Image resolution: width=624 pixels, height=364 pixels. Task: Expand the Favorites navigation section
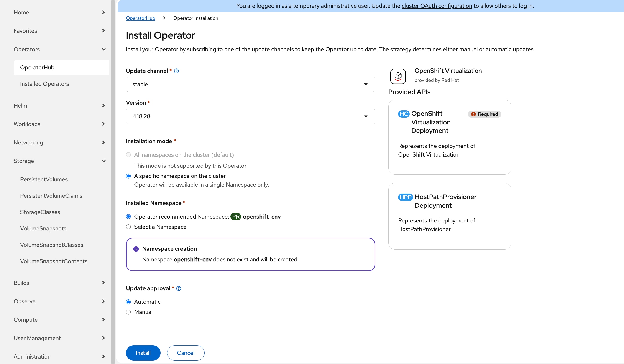pyautogui.click(x=59, y=31)
